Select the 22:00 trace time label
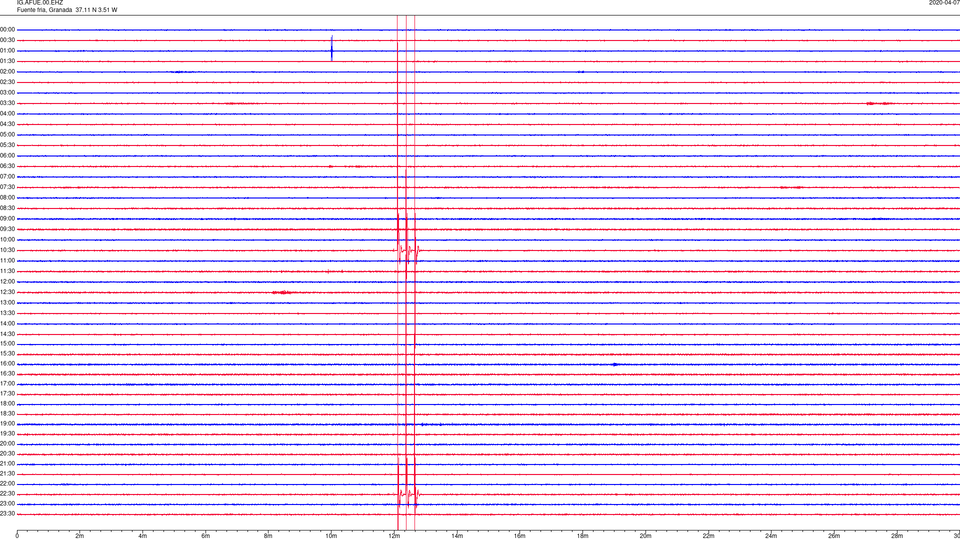Screen dimensions: 960x540 click(x=7, y=484)
